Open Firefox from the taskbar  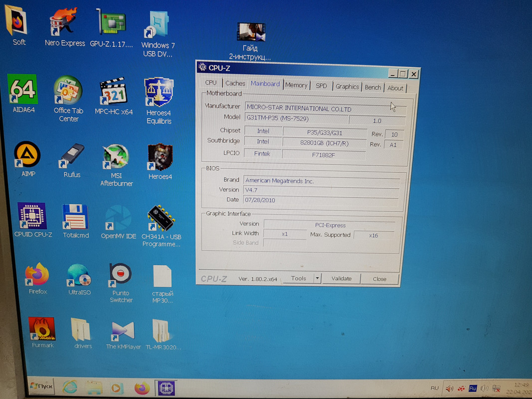click(142, 388)
